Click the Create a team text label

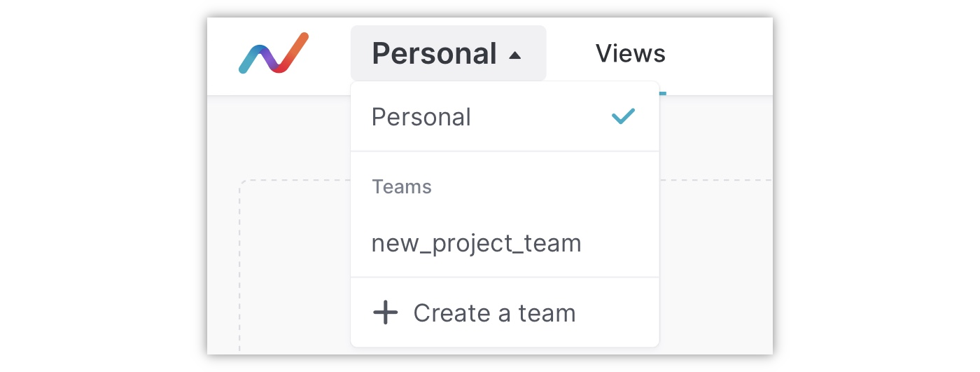pyautogui.click(x=494, y=312)
